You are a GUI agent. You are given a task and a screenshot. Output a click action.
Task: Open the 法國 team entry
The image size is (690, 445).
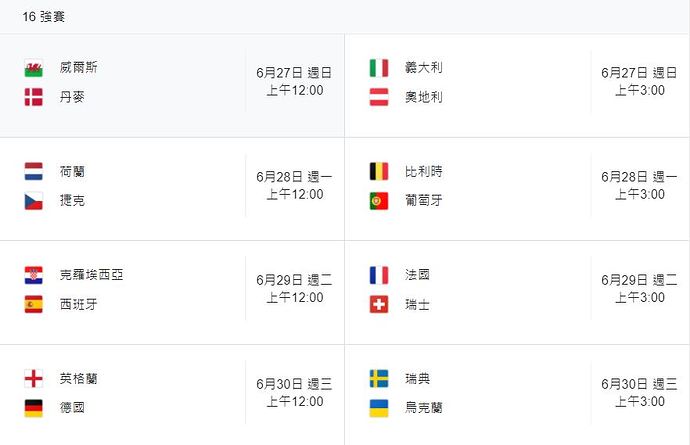(417, 275)
